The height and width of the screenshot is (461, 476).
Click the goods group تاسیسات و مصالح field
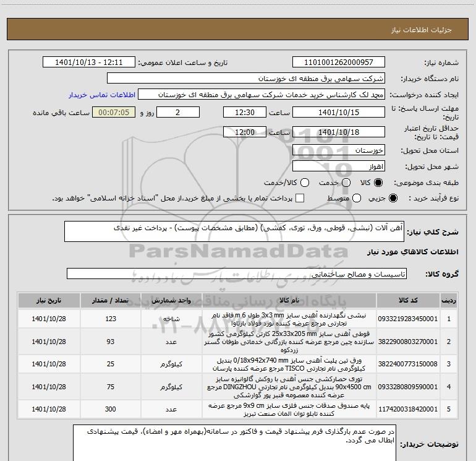237,274
